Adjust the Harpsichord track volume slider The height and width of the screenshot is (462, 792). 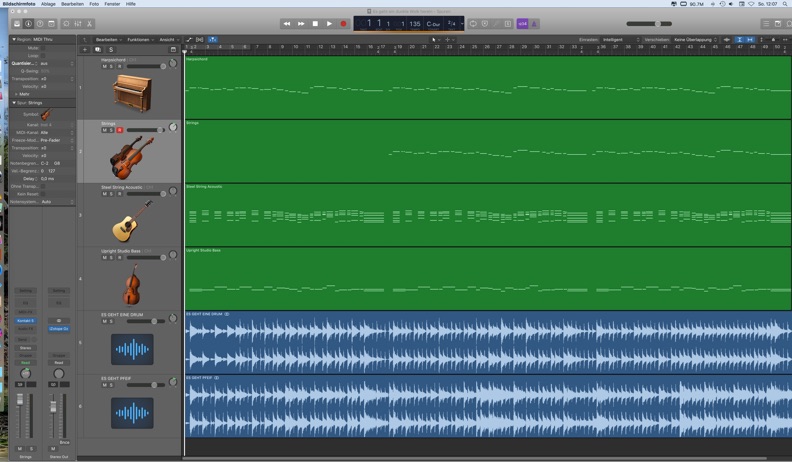[146, 66]
